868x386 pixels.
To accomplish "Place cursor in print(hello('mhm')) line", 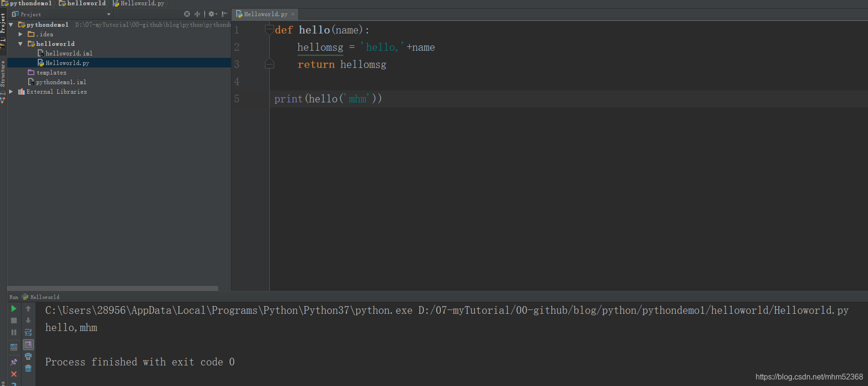I will click(x=328, y=99).
